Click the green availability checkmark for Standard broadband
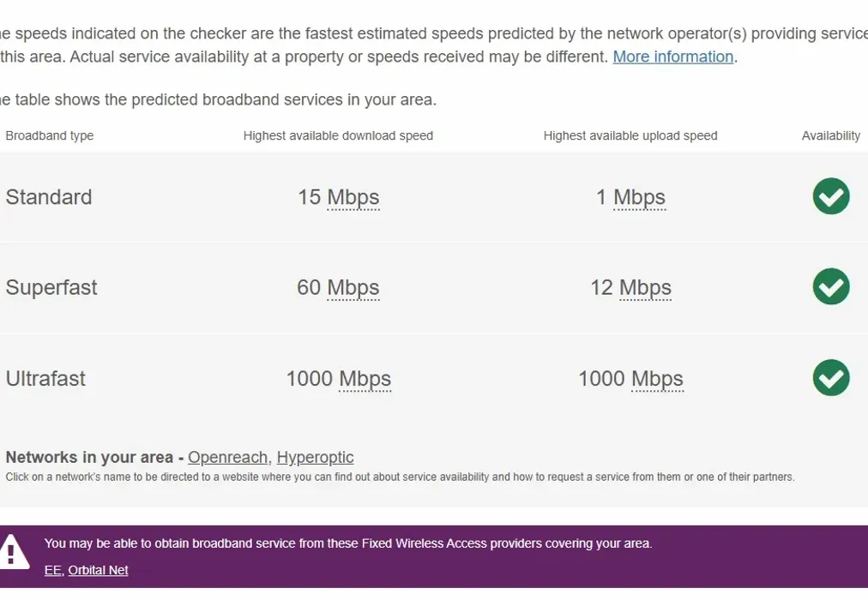The width and height of the screenshot is (868, 600). point(830,196)
